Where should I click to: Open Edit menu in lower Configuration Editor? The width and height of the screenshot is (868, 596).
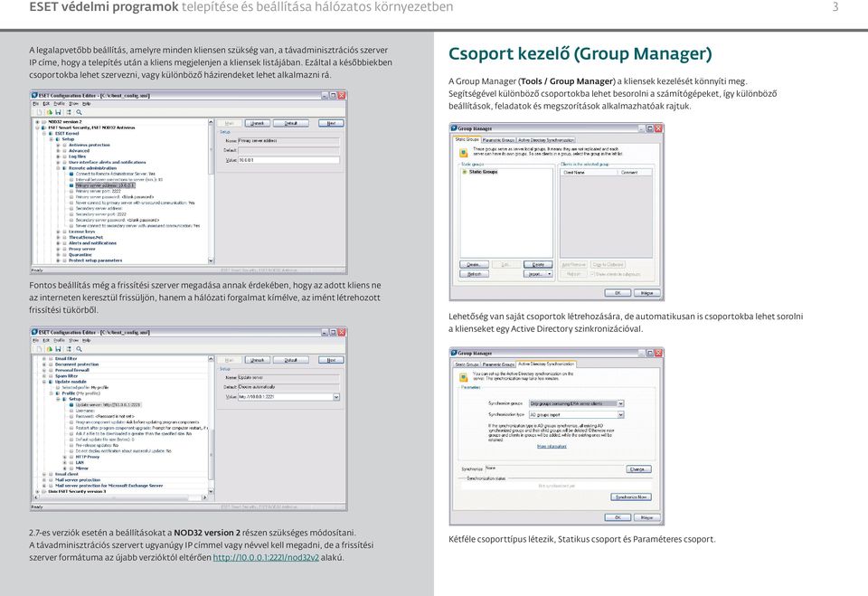46,340
